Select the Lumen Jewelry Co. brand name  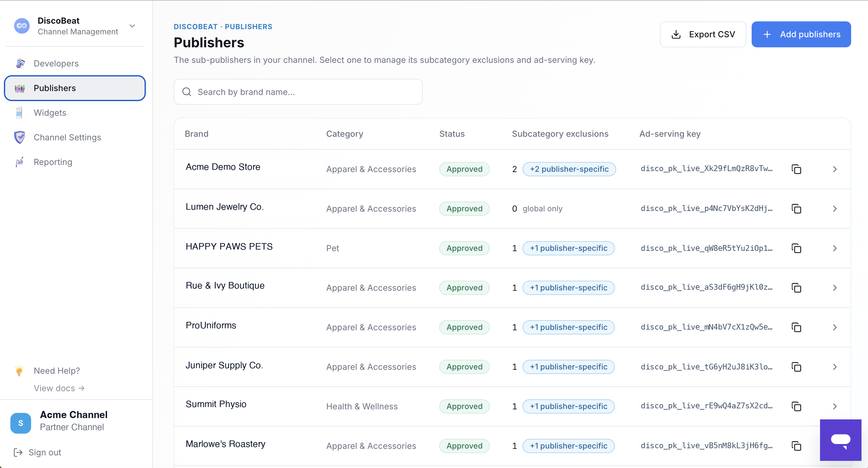pos(225,206)
